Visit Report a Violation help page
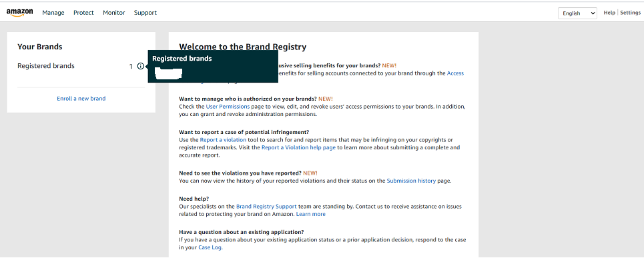 click(x=298, y=147)
